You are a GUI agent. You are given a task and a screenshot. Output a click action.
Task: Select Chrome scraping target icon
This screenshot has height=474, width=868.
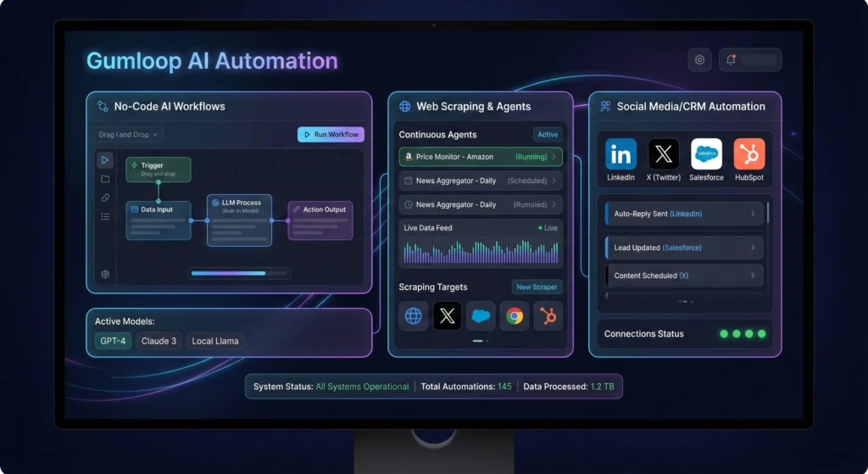515,316
